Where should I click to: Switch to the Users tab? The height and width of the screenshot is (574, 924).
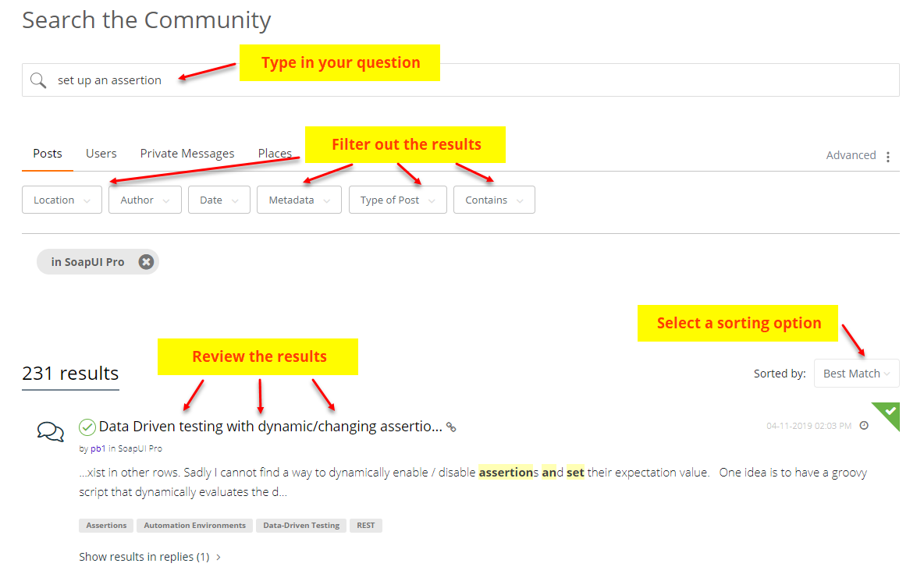pos(101,153)
